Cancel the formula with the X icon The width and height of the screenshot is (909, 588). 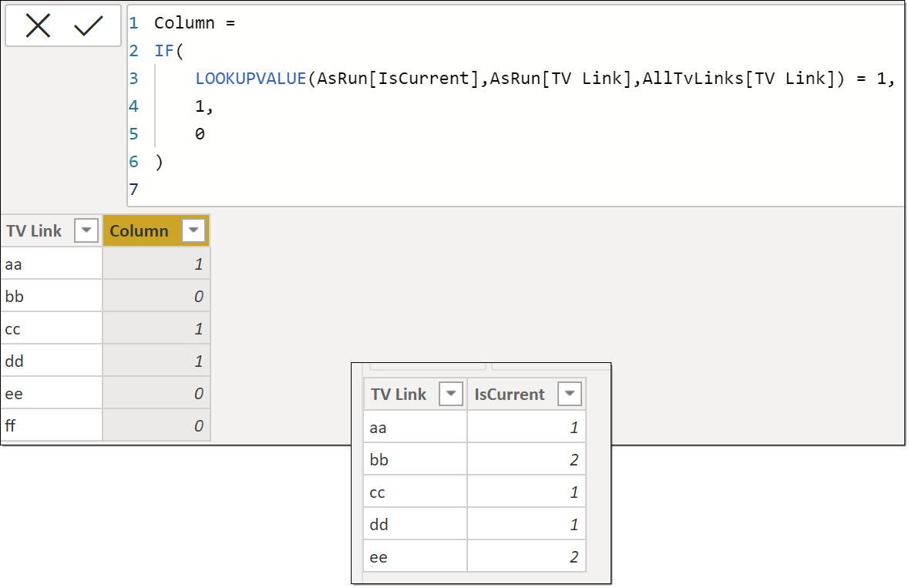pyautogui.click(x=39, y=26)
